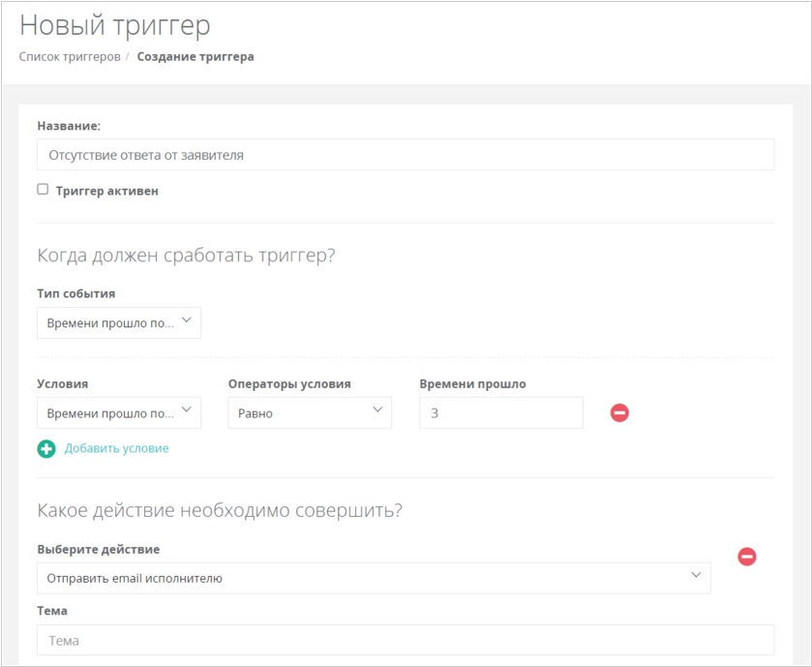Click the Времени прошло field containing 3
812x667 pixels.
[x=501, y=412]
